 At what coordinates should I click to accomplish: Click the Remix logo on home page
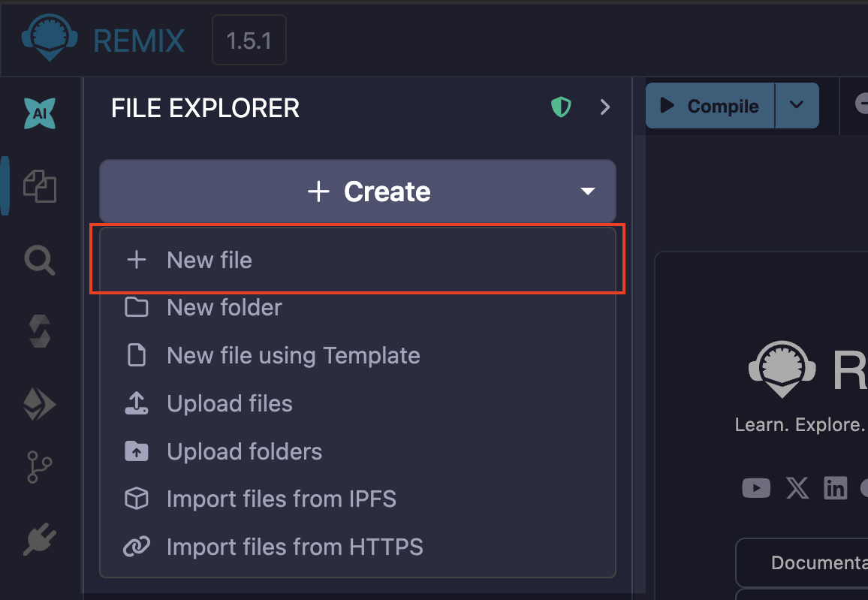coord(782,369)
